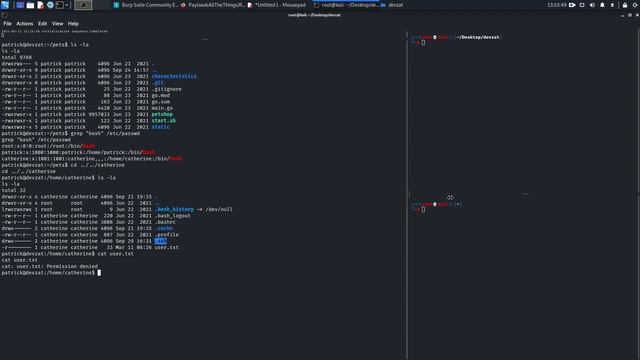Viewport: 640px width, 360px height.
Task: Switch to the highlighted workspace in the panel
Action: [83, 5]
